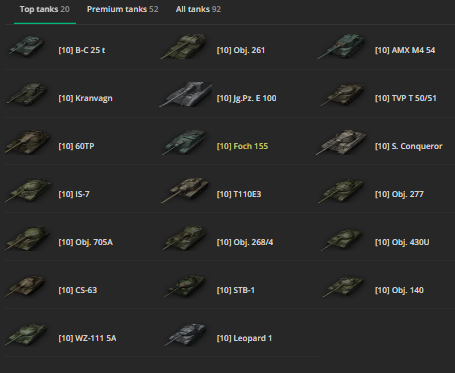The width and height of the screenshot is (455, 373).
Task: Click the AMX M4 54 tank icon
Action: pyautogui.click(x=342, y=47)
